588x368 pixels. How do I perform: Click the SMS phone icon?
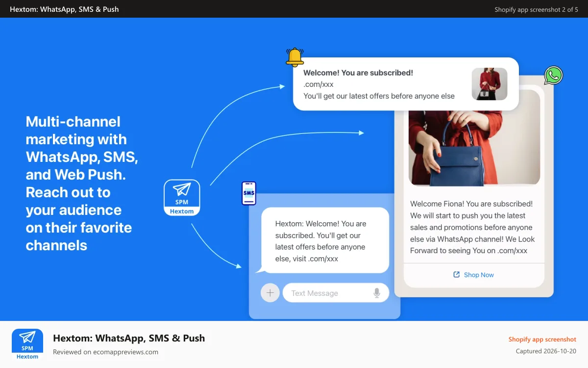[249, 193]
